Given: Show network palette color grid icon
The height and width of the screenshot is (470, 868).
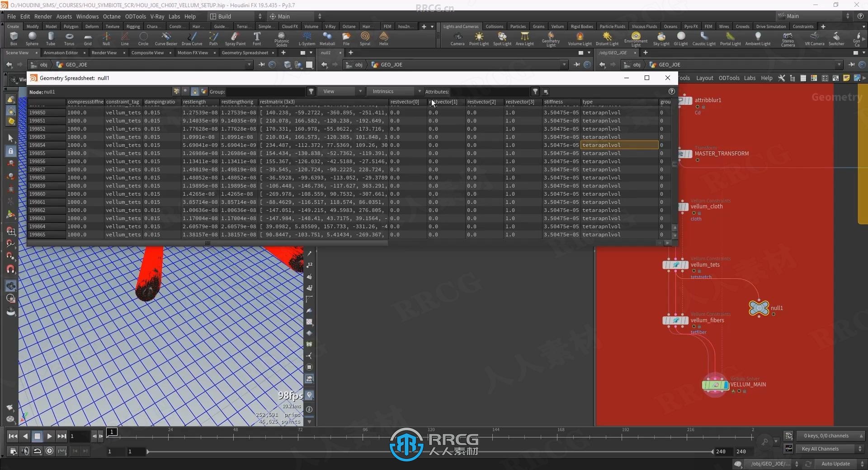Looking at the screenshot, I should click(x=814, y=78).
